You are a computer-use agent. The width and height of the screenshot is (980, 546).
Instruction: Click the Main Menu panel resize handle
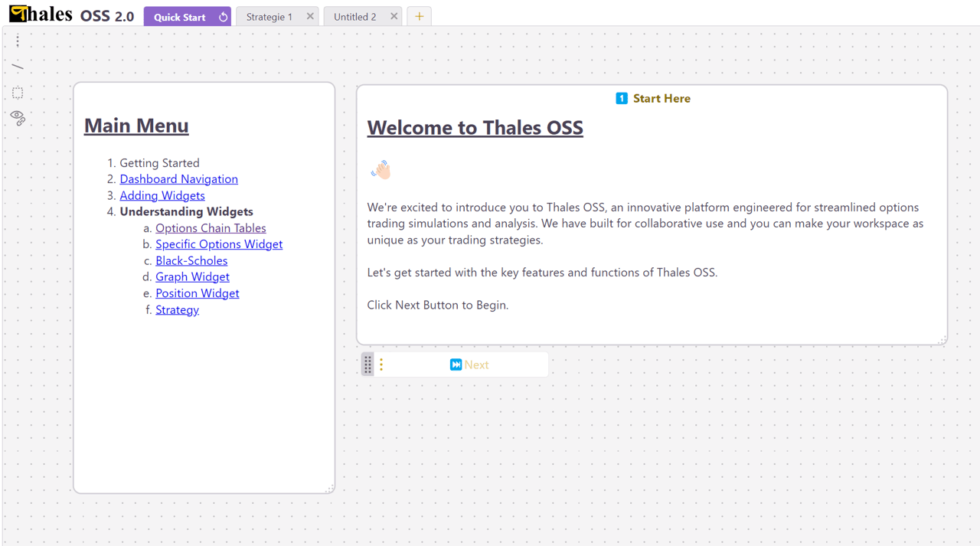[330, 488]
